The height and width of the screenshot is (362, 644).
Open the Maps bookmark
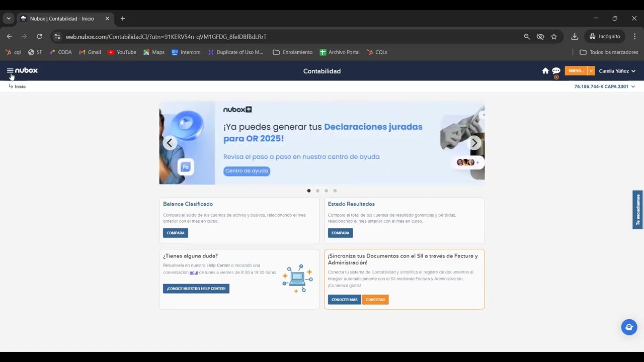click(153, 52)
